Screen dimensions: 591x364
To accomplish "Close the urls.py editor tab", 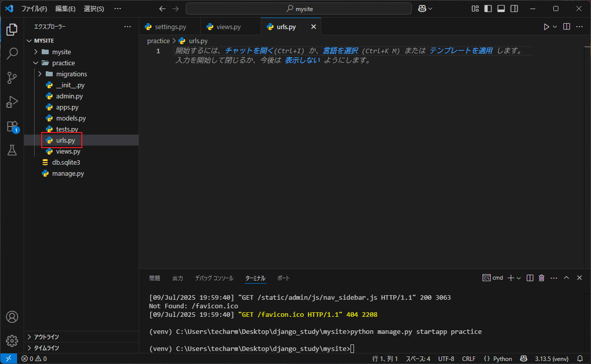I will tap(313, 27).
